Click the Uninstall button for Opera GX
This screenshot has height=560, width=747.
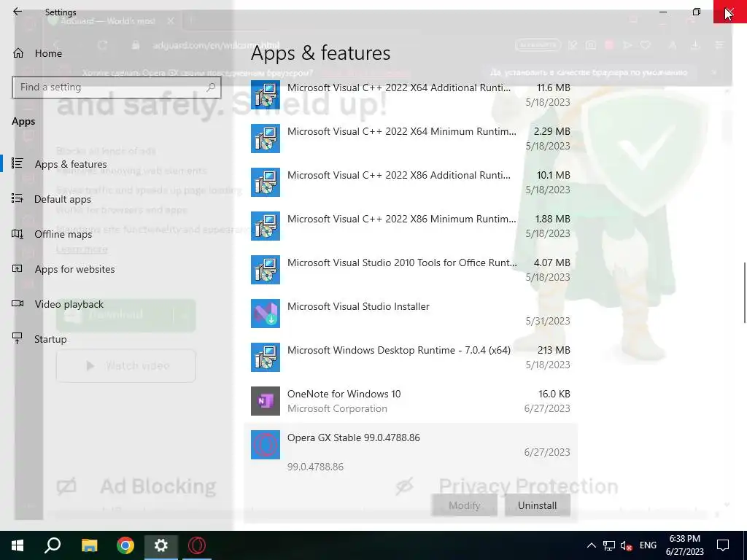tap(538, 505)
